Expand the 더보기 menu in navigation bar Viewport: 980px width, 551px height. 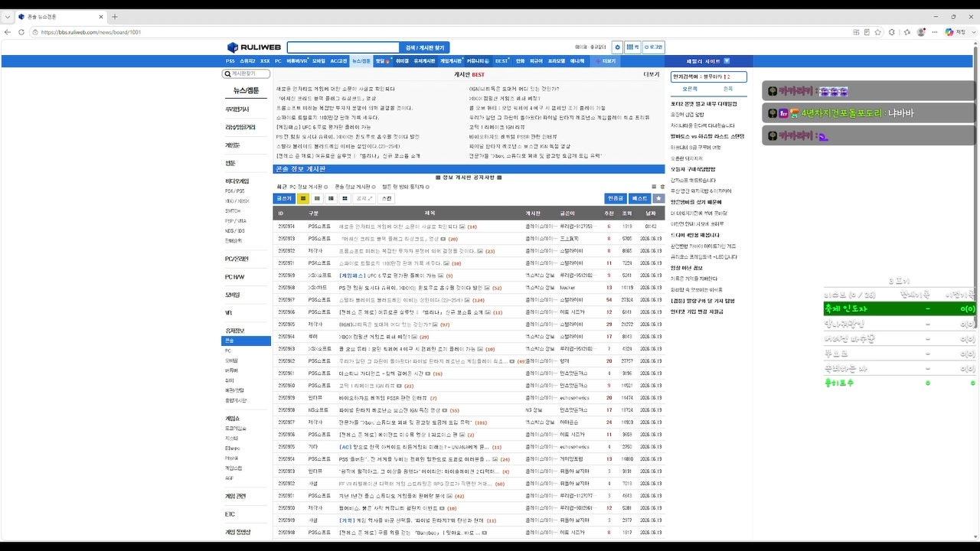tap(606, 60)
